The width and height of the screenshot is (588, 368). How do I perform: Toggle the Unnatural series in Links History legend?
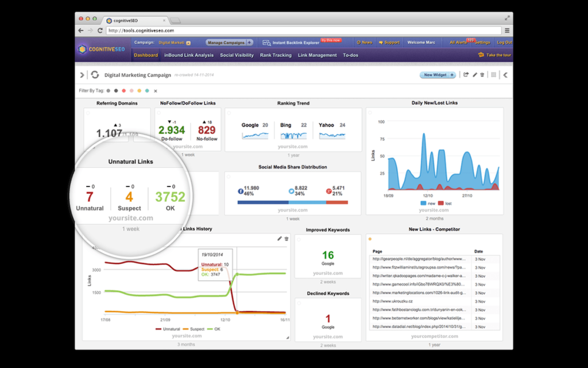168,329
